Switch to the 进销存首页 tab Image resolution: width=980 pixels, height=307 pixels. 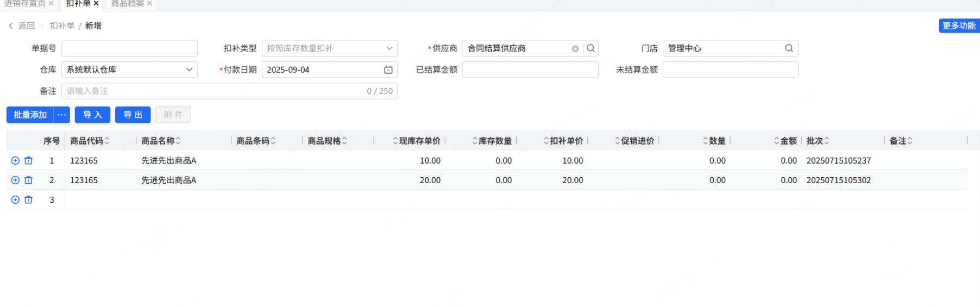tap(25, 3)
